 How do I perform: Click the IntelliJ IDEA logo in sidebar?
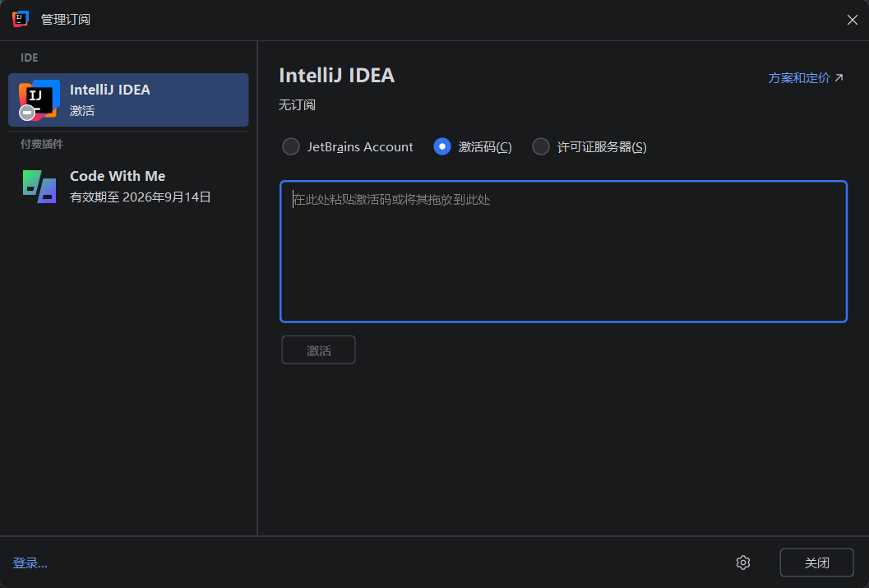pyautogui.click(x=40, y=99)
